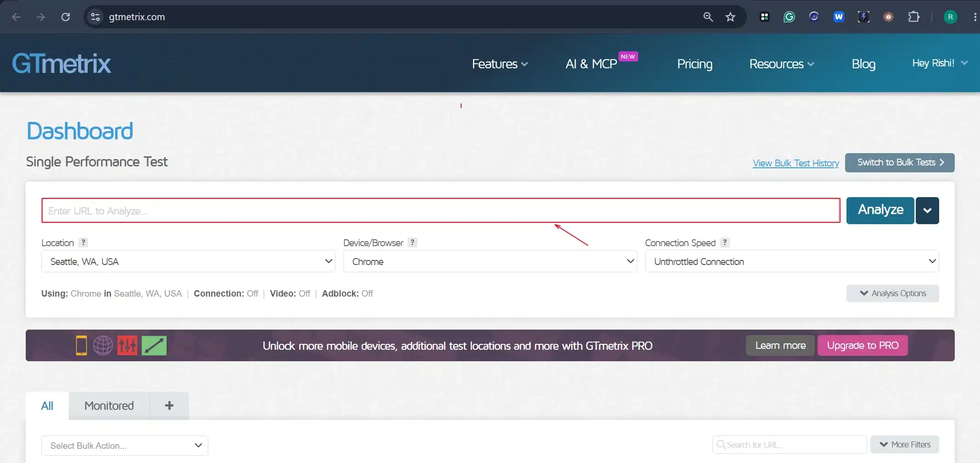Viewport: 980px width, 463px height.
Task: Click the Device/Browser help question mark
Action: pyautogui.click(x=412, y=243)
